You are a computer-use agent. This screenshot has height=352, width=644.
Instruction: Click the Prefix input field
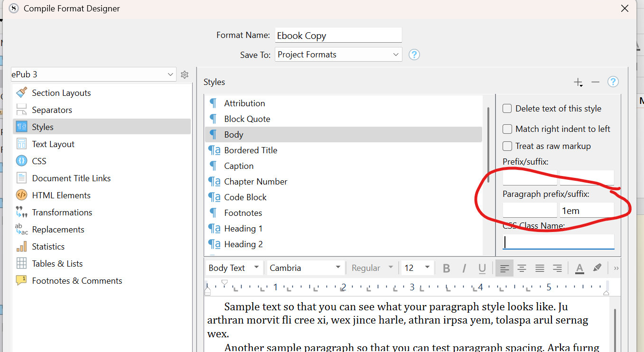coord(530,178)
